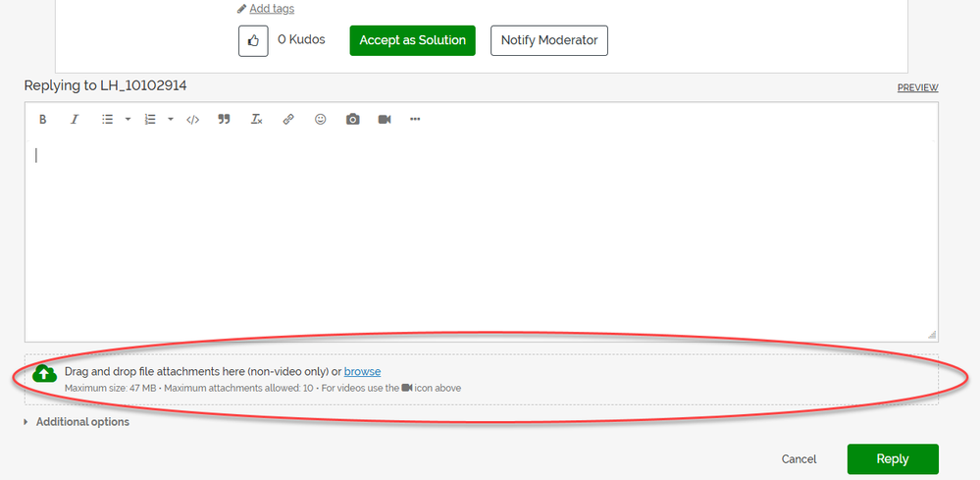
Task: Insert a blockquote with quote icon
Action: (x=224, y=120)
